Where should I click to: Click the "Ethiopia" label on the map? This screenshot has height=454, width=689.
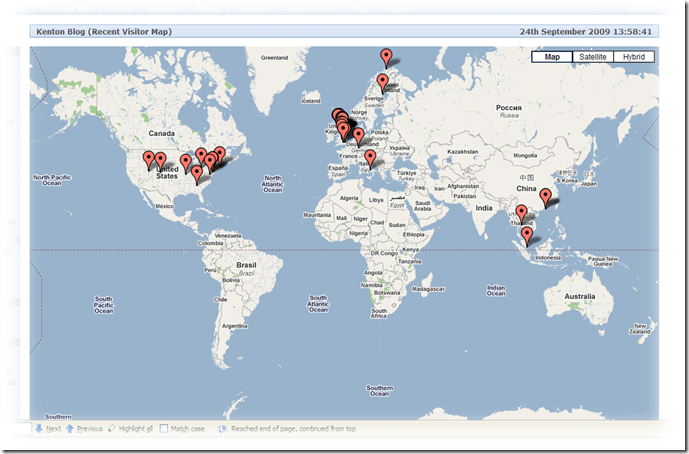pos(413,235)
